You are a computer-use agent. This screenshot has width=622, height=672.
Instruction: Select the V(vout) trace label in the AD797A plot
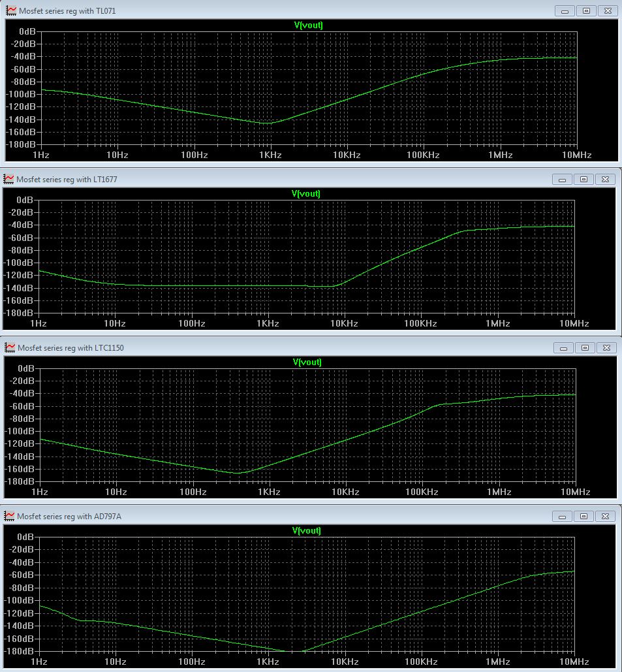(306, 530)
